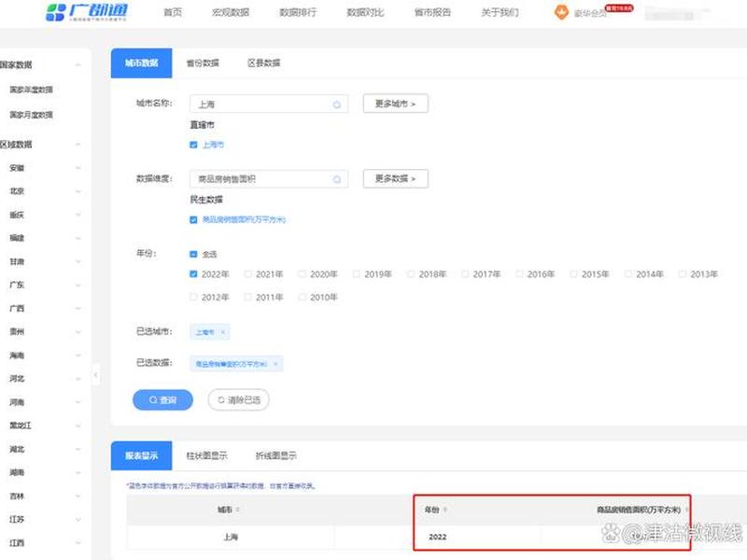The width and height of the screenshot is (747, 560).
Task: Check the 2012年 checkbox
Action: (x=193, y=297)
